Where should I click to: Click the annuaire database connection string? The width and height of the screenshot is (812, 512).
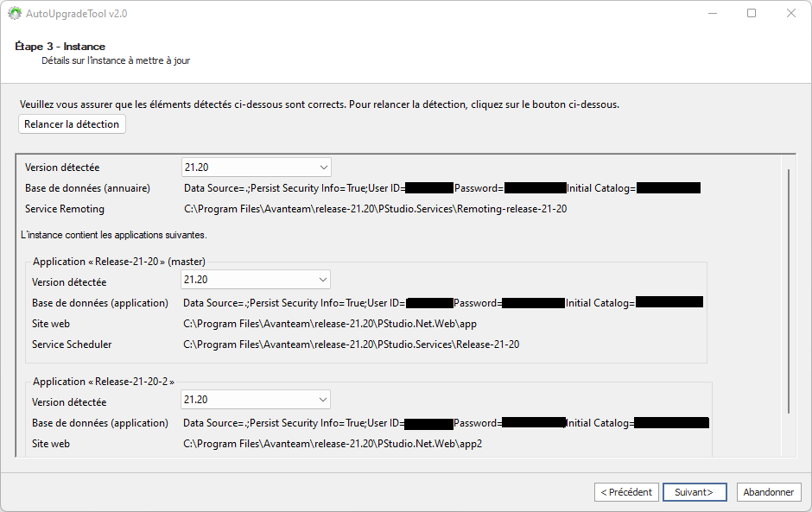[x=294, y=188]
